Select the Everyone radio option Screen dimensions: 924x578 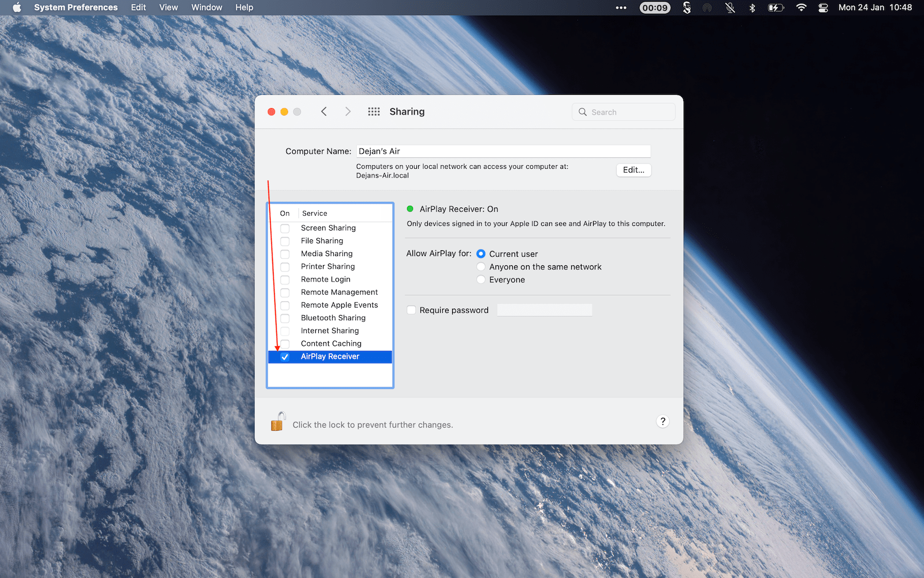click(x=481, y=280)
